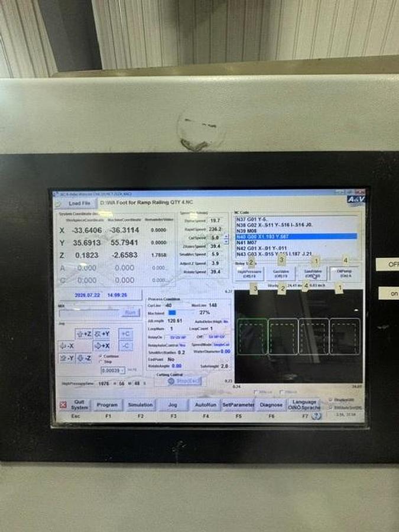
Task: Switch to the Simulation F2 tab
Action: coord(140,405)
